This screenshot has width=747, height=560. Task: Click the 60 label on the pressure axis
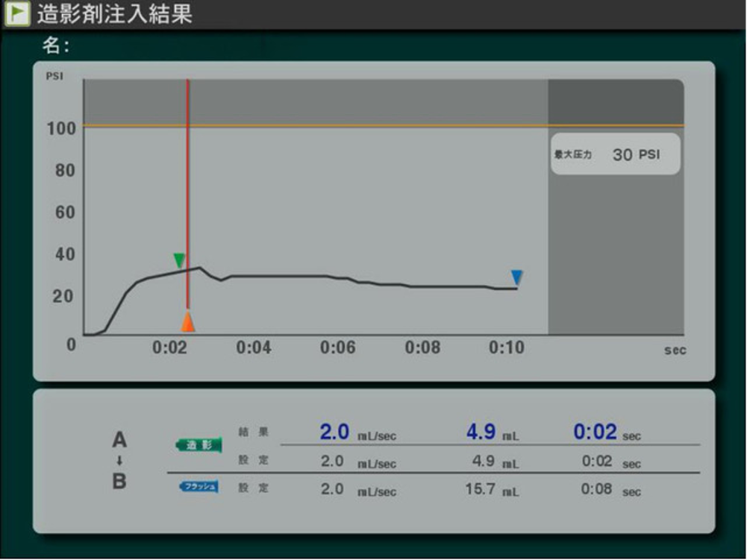click(x=65, y=213)
